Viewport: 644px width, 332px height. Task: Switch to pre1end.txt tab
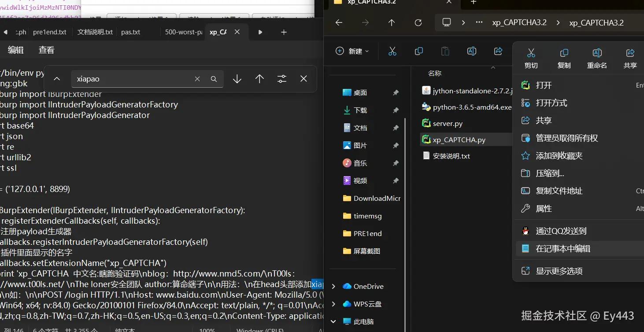(50, 32)
